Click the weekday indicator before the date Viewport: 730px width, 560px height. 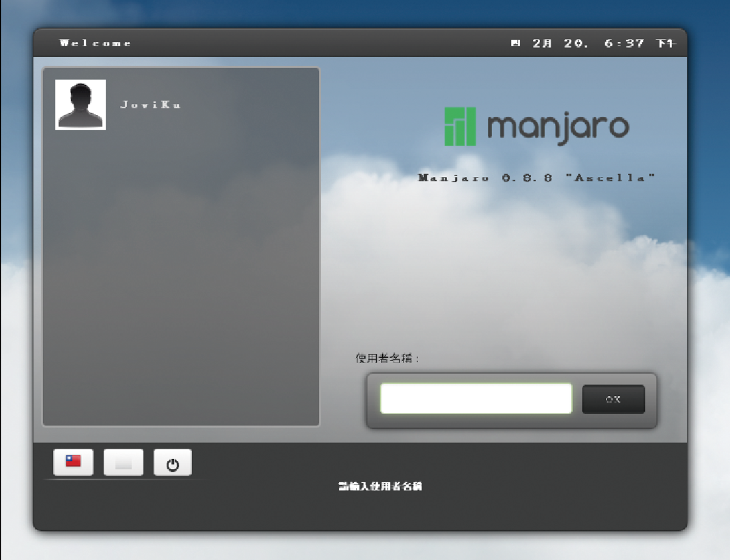(x=515, y=43)
